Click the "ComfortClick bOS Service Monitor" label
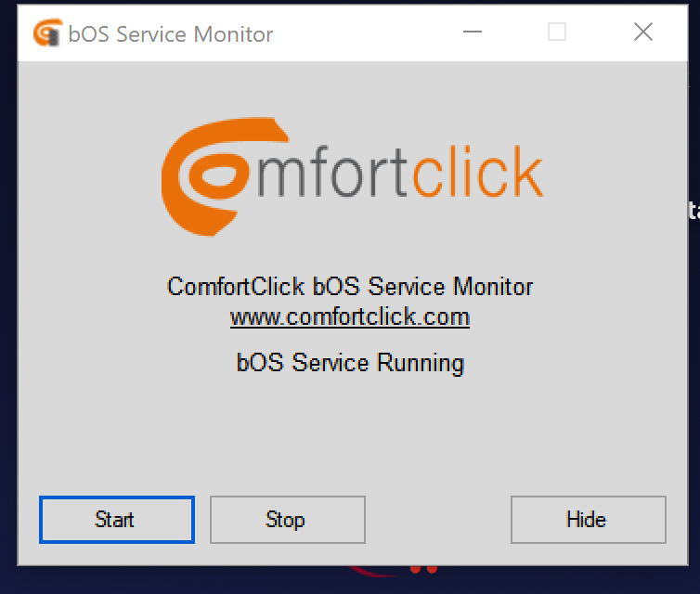The width and height of the screenshot is (700, 594). point(350,286)
